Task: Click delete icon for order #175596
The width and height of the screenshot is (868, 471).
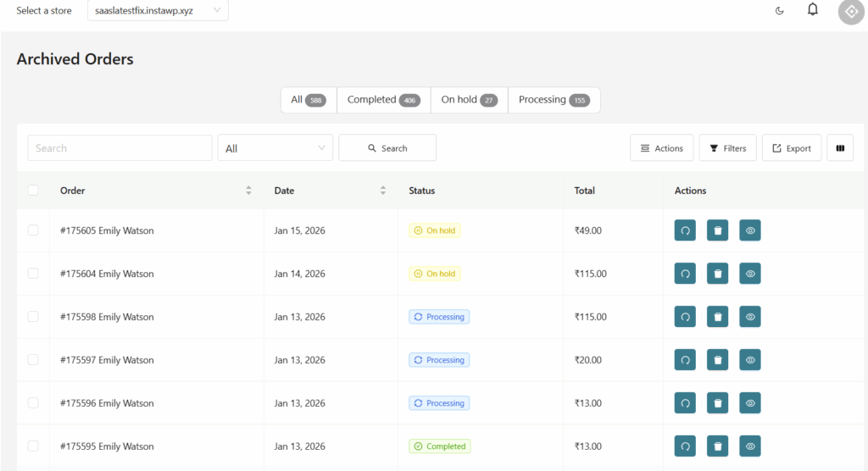Action: (x=717, y=403)
